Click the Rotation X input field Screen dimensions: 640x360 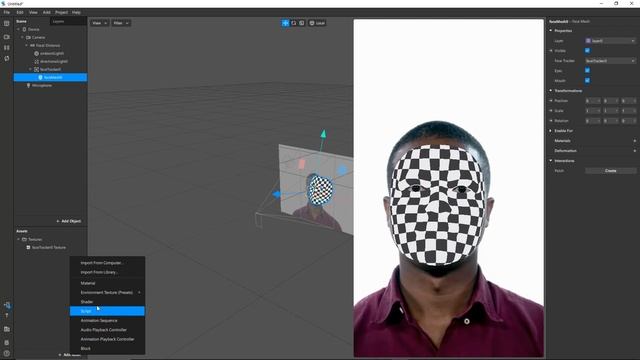point(593,121)
